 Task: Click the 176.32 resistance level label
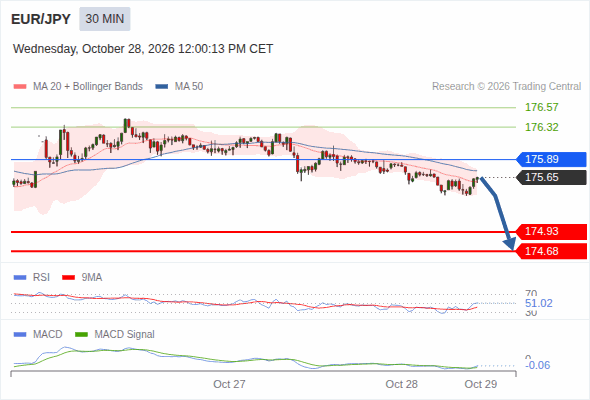click(x=541, y=127)
